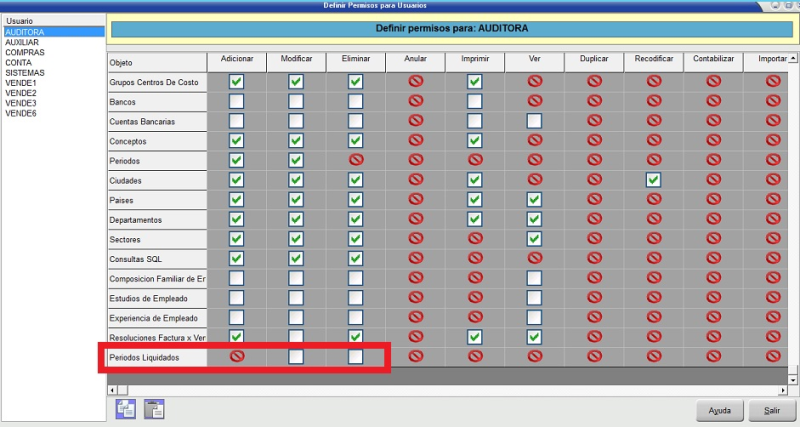Check Adicionar permission for Bancos
This screenshot has width=800, height=427.
[237, 101]
